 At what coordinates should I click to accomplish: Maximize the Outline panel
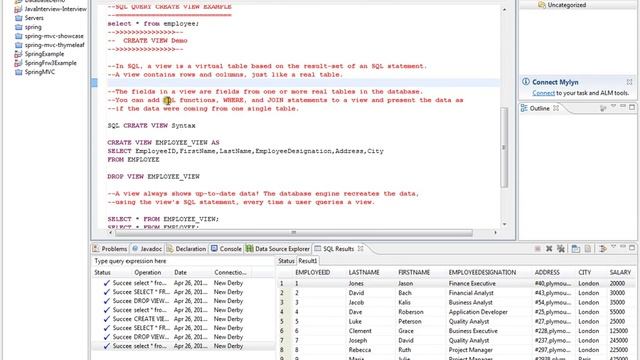click(632, 107)
